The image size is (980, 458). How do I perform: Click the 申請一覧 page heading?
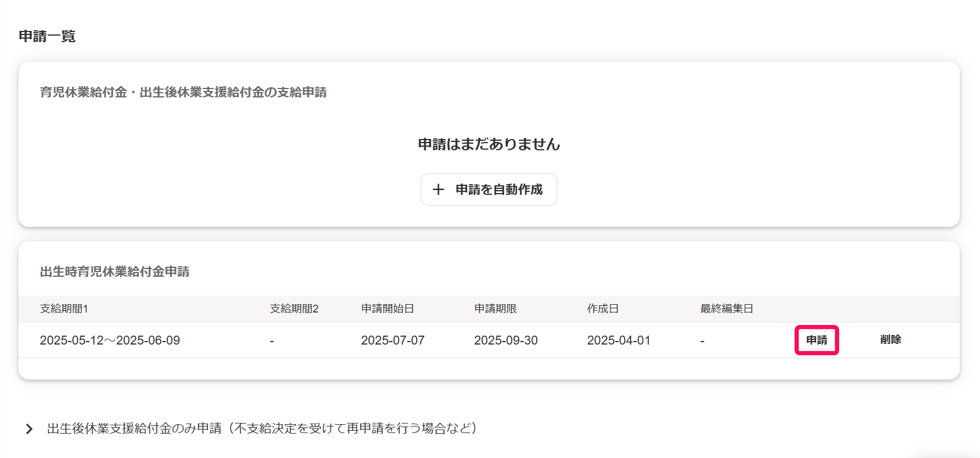click(47, 36)
